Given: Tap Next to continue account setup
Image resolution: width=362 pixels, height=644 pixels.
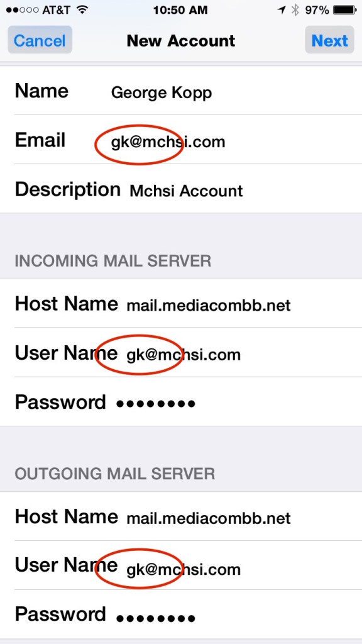Looking at the screenshot, I should (x=329, y=40).
